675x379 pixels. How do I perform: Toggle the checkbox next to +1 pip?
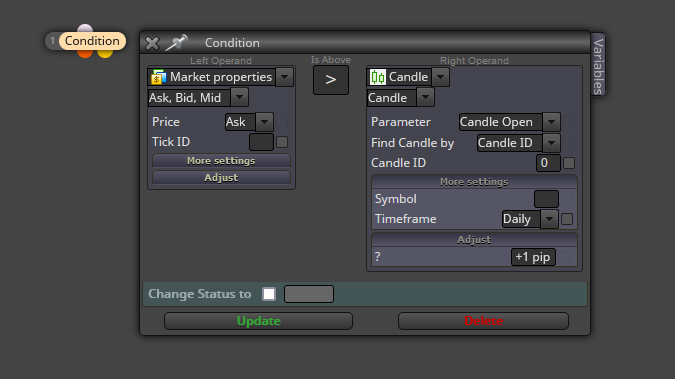[564, 257]
